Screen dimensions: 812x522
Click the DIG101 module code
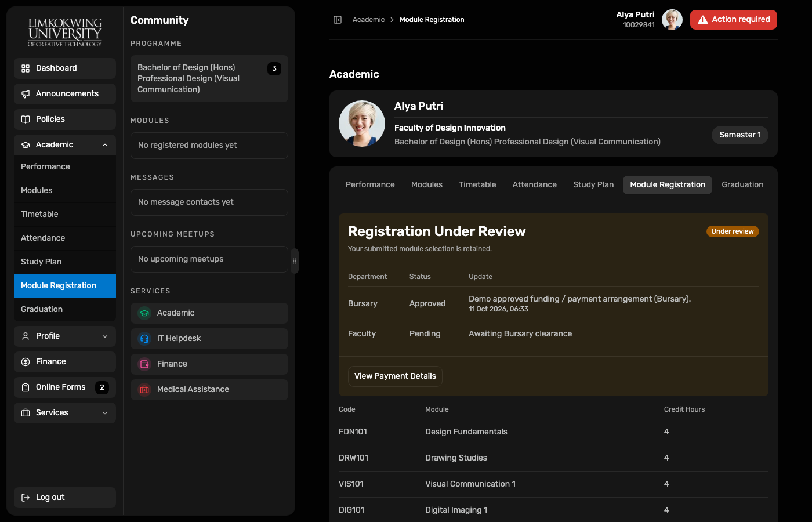351,510
